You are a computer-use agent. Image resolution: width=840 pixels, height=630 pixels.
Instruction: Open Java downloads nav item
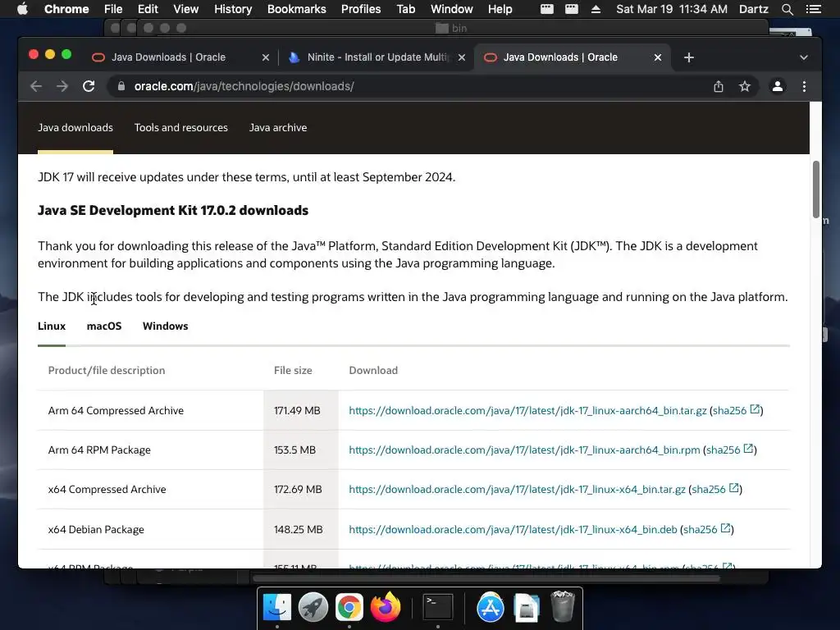click(75, 127)
